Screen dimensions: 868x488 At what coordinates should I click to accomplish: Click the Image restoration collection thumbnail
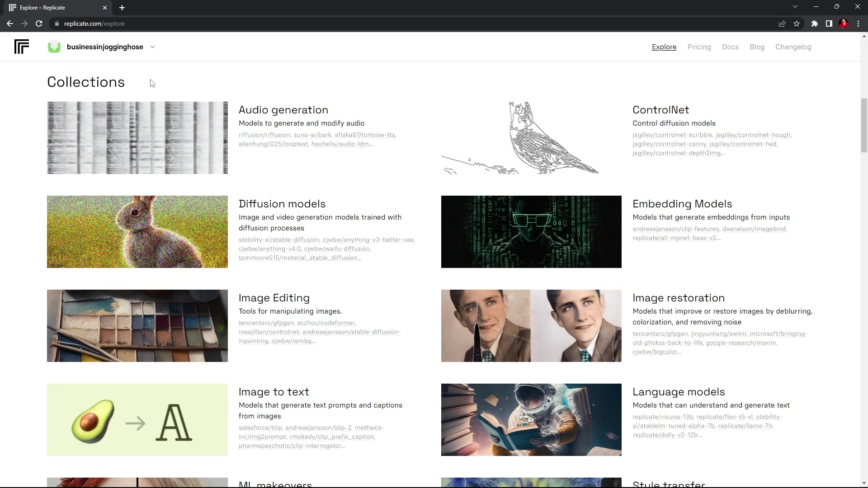click(x=531, y=326)
